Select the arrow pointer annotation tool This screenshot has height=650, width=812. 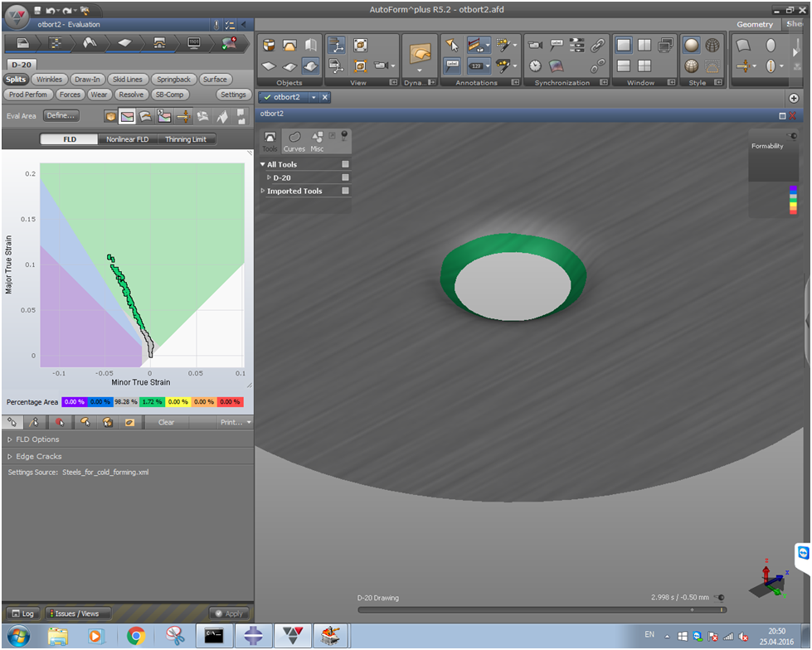click(x=452, y=45)
